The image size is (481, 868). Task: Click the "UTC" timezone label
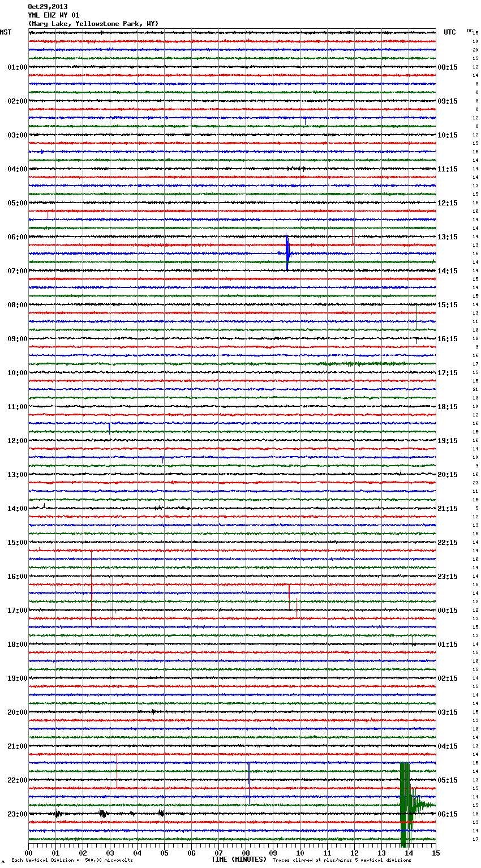pos(450,32)
